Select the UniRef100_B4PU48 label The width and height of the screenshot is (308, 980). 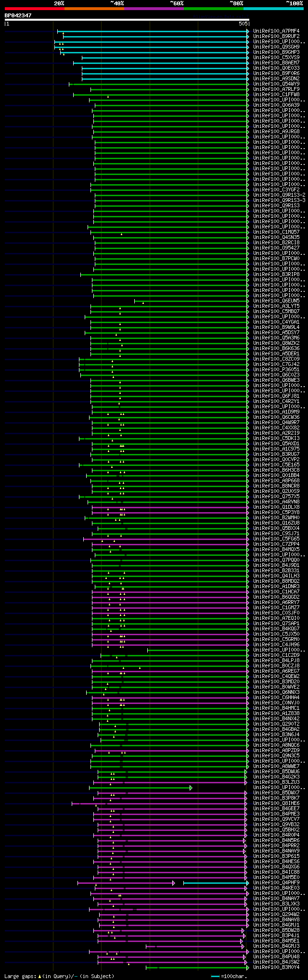[x=276, y=957]
